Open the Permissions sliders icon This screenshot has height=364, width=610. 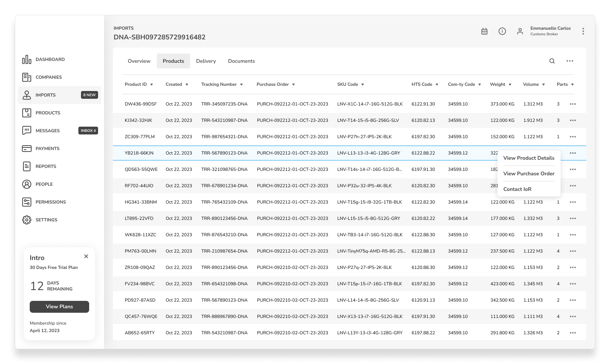click(27, 202)
